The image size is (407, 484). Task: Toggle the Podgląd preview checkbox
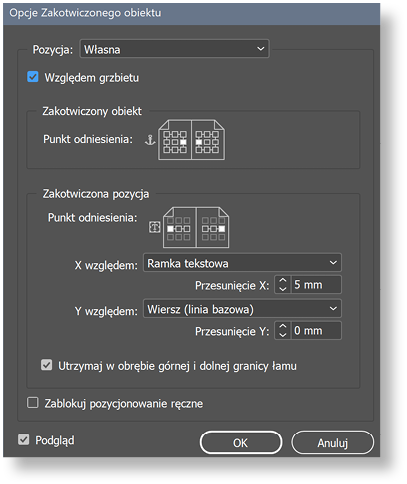point(23,439)
